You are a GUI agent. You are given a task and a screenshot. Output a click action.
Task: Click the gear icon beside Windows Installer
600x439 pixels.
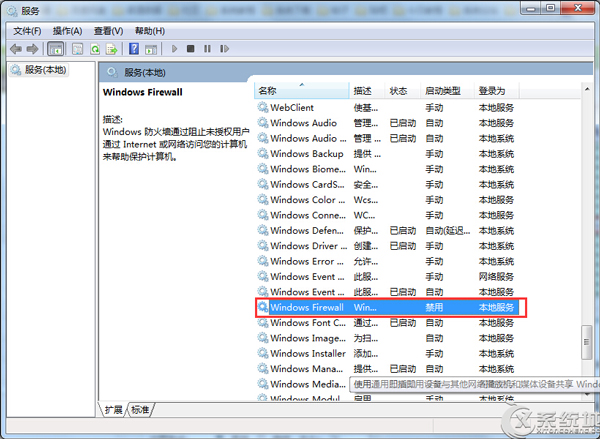(262, 353)
